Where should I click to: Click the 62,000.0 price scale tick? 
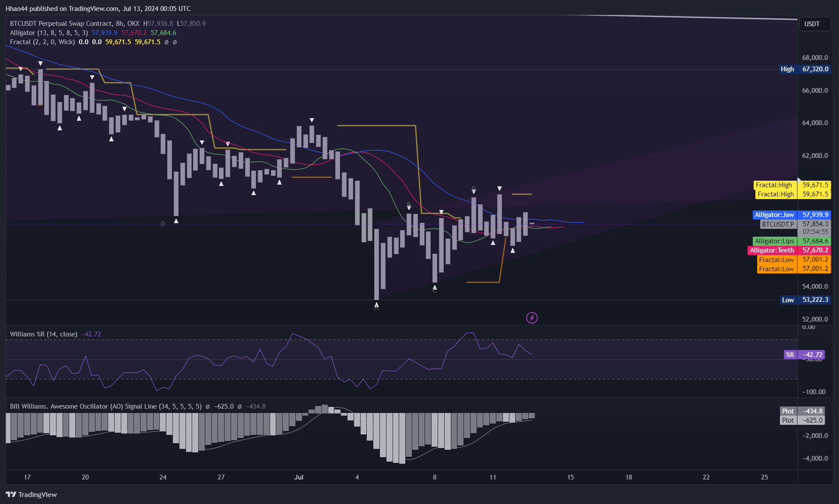coord(815,156)
